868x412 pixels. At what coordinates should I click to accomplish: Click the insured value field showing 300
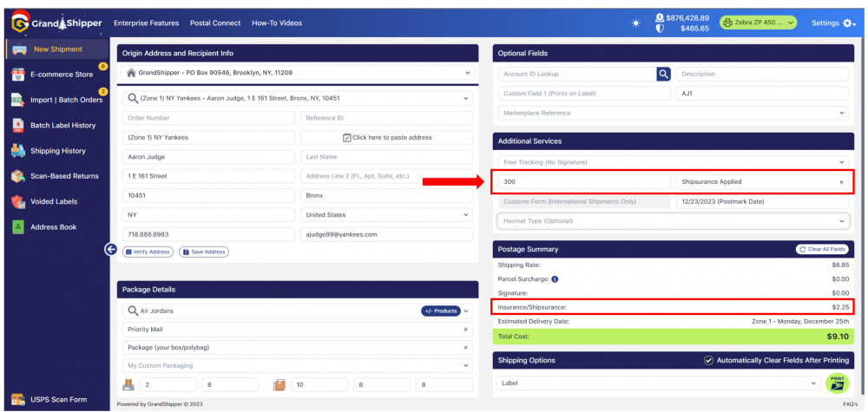tap(584, 182)
